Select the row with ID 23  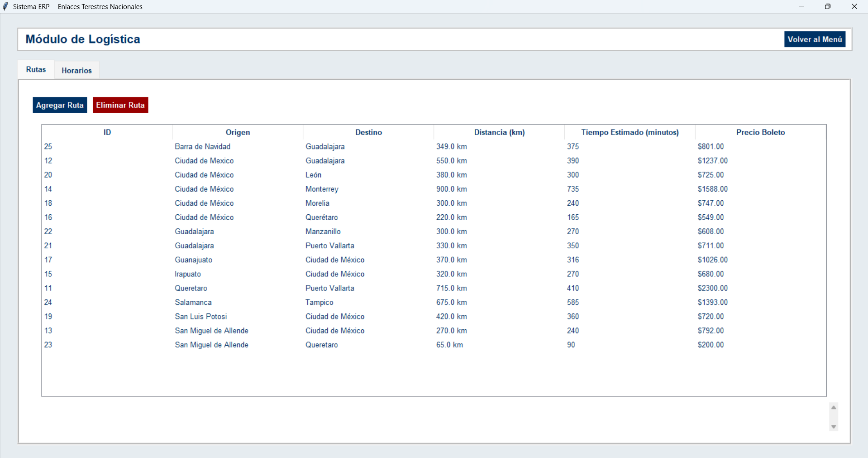point(434,345)
